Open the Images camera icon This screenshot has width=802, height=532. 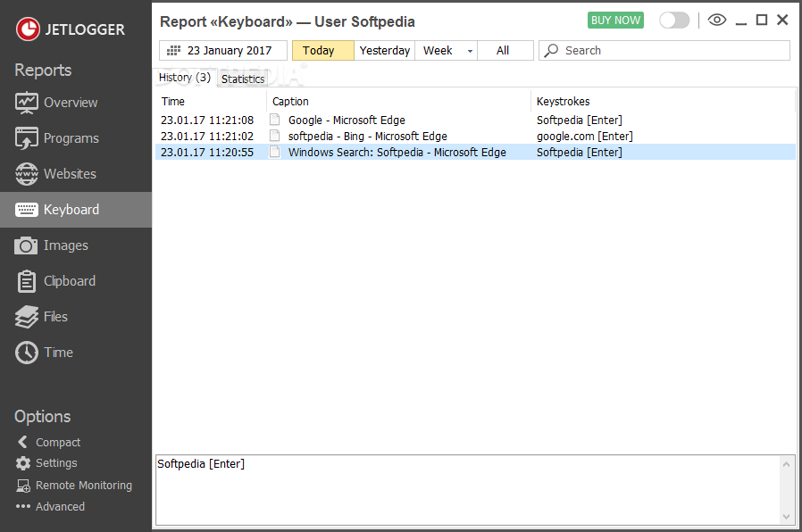[x=26, y=245]
